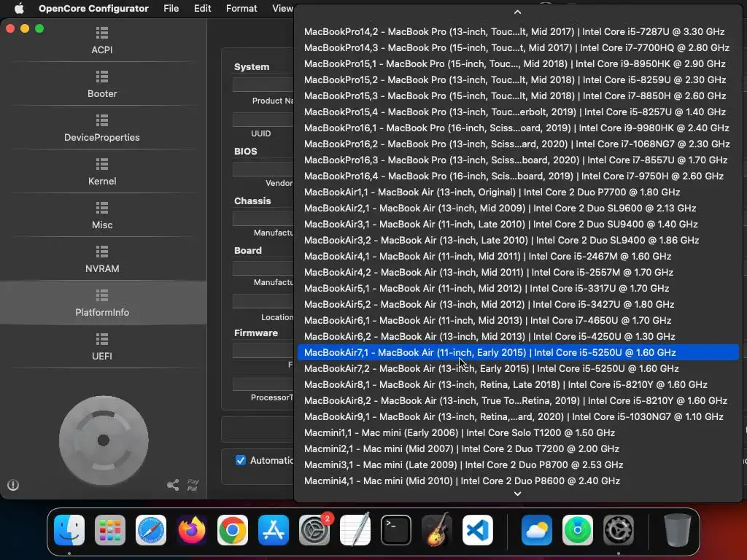
Task: Open the green Find My app in Dock
Action: (x=578, y=530)
